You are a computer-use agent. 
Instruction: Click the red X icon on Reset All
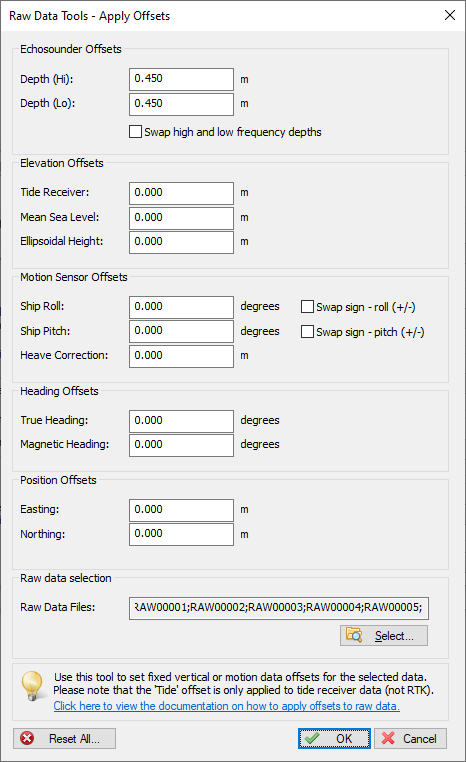click(x=27, y=739)
